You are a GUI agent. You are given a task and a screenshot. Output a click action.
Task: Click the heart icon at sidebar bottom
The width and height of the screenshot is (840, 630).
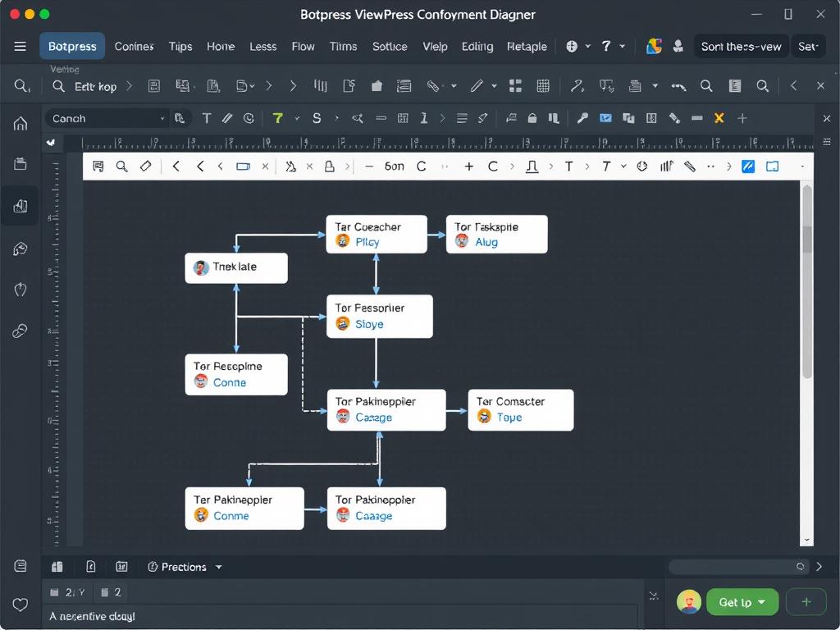[x=21, y=605]
